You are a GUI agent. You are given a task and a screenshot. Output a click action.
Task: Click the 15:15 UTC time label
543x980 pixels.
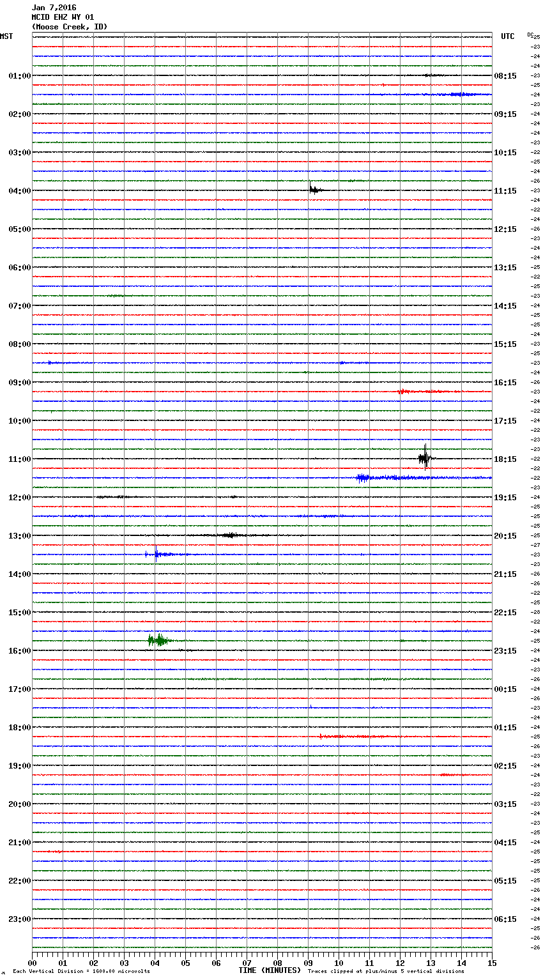click(505, 344)
